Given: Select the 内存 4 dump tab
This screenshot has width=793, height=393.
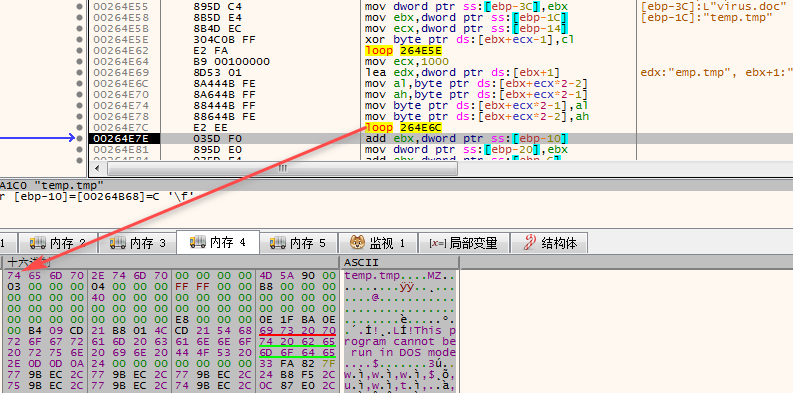Looking at the screenshot, I should (217, 242).
